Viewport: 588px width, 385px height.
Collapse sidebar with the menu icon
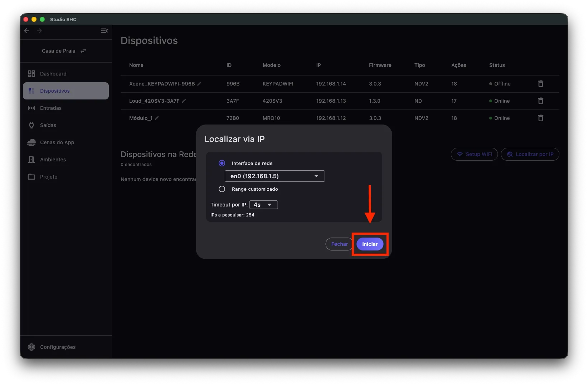pos(104,31)
